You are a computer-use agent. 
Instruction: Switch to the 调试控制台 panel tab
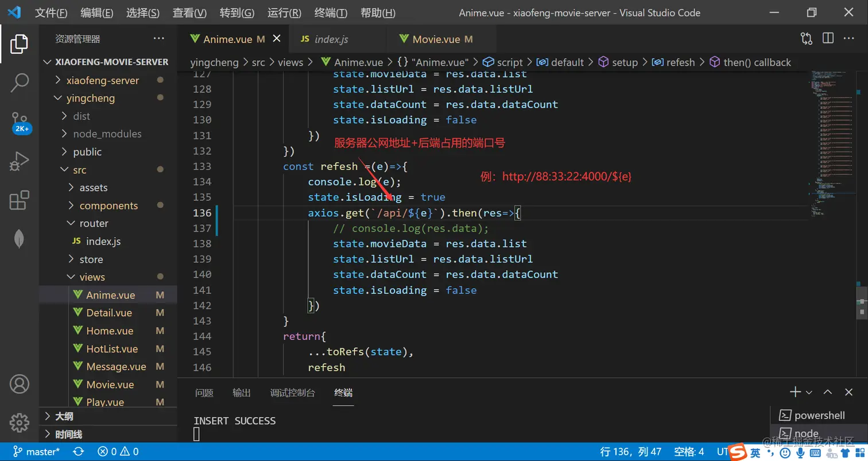(x=293, y=393)
